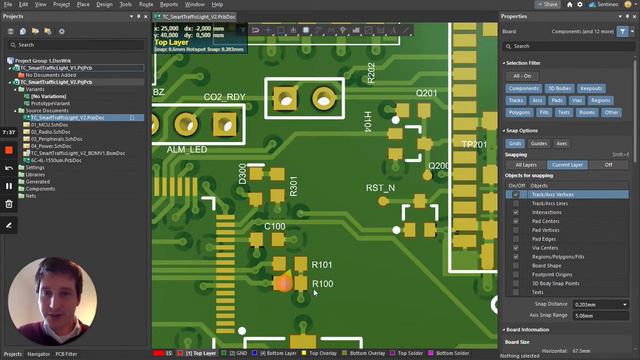
Task: Turn snapping Off
Action: pos(608,165)
